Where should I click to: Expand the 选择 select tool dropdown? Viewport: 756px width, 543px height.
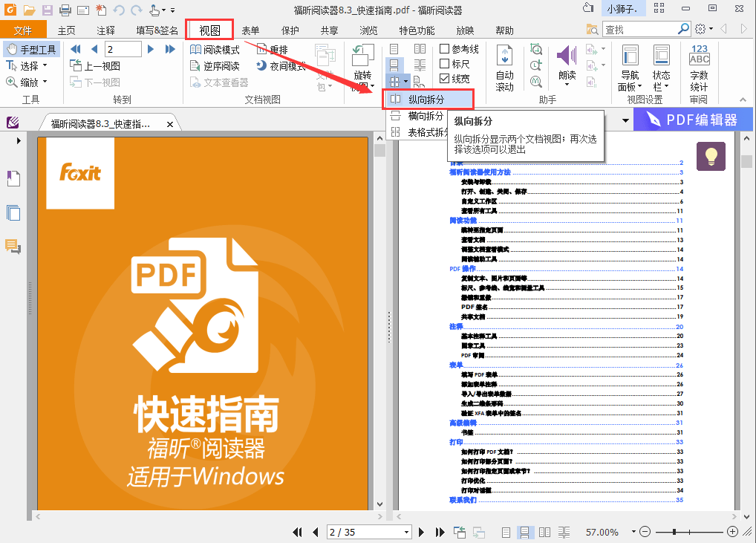coord(45,66)
